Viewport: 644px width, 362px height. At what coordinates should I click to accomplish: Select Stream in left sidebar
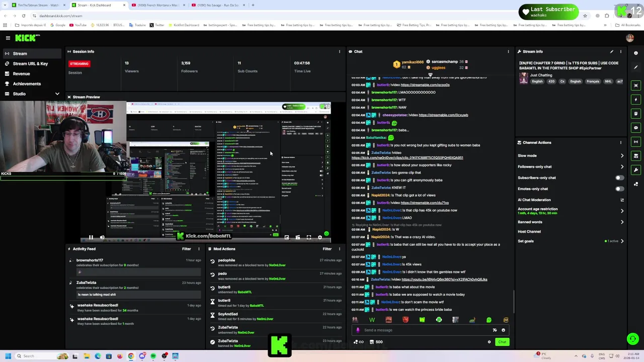(31, 53)
